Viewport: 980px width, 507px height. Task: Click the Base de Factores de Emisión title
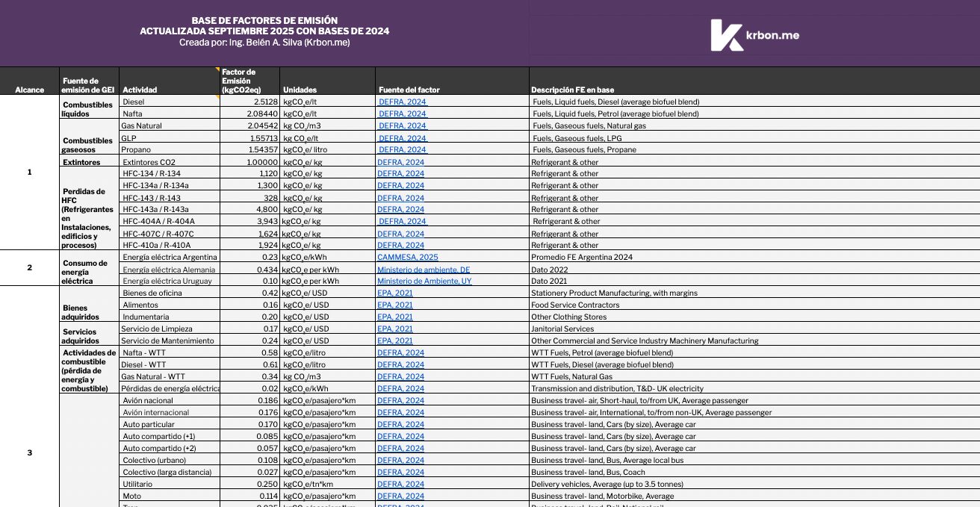point(264,20)
